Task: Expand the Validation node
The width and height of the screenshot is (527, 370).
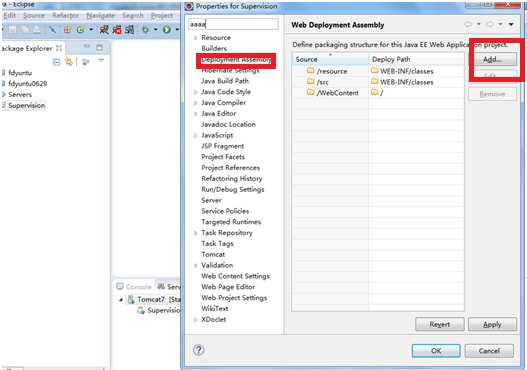Action: coord(195,265)
